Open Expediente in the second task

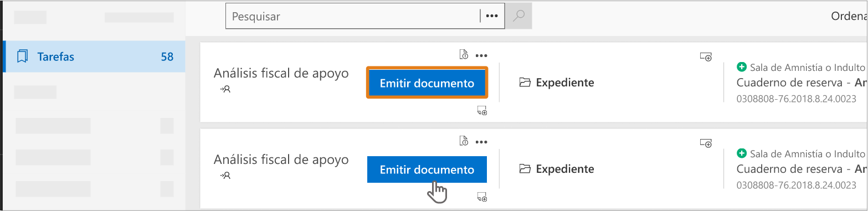point(557,169)
